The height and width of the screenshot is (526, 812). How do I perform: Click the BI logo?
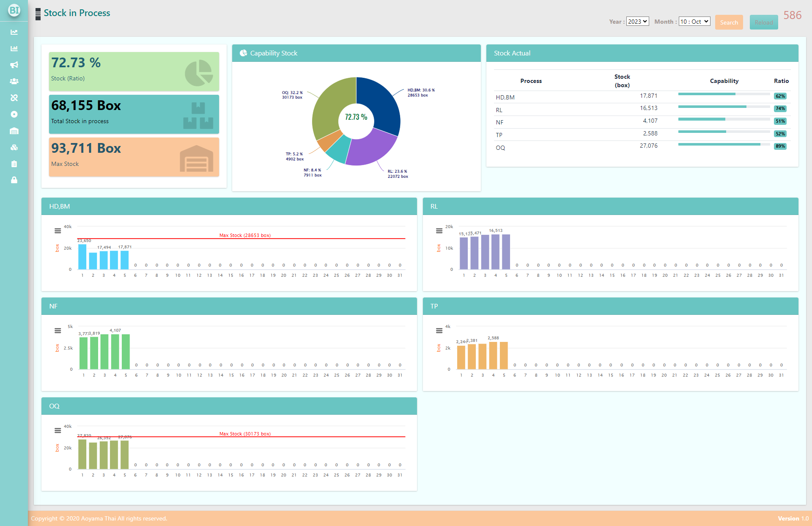(14, 10)
